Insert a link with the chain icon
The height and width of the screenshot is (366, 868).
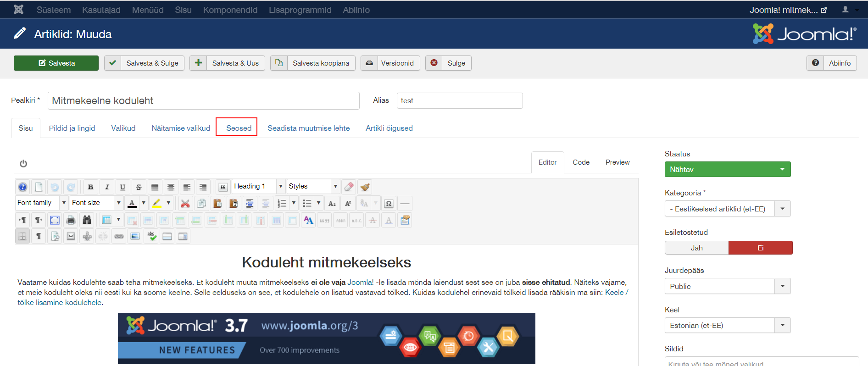coord(119,237)
